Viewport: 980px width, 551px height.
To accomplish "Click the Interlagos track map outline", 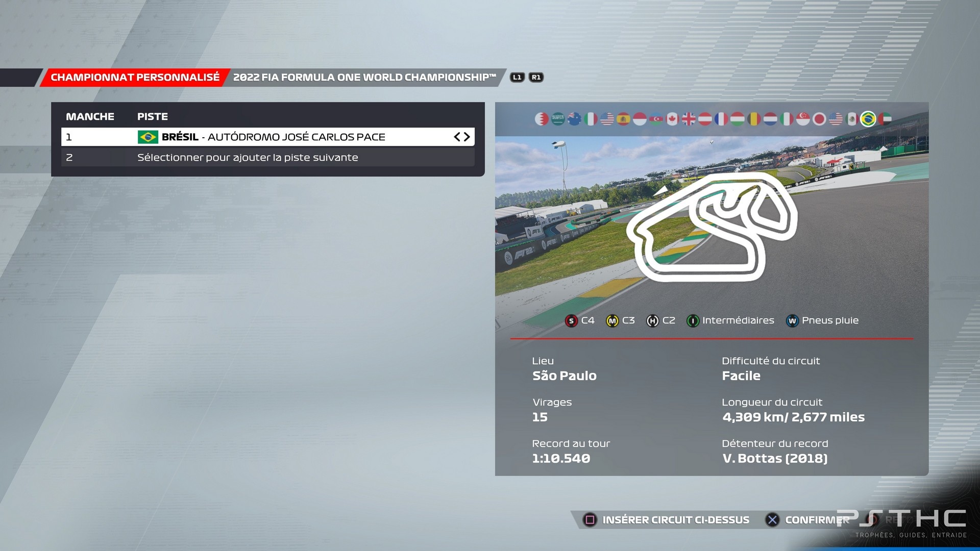I will coord(712,227).
